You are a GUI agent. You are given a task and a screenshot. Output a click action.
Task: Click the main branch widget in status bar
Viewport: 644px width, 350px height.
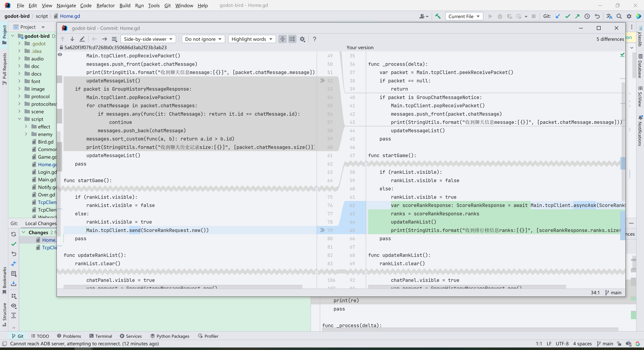coord(605,343)
